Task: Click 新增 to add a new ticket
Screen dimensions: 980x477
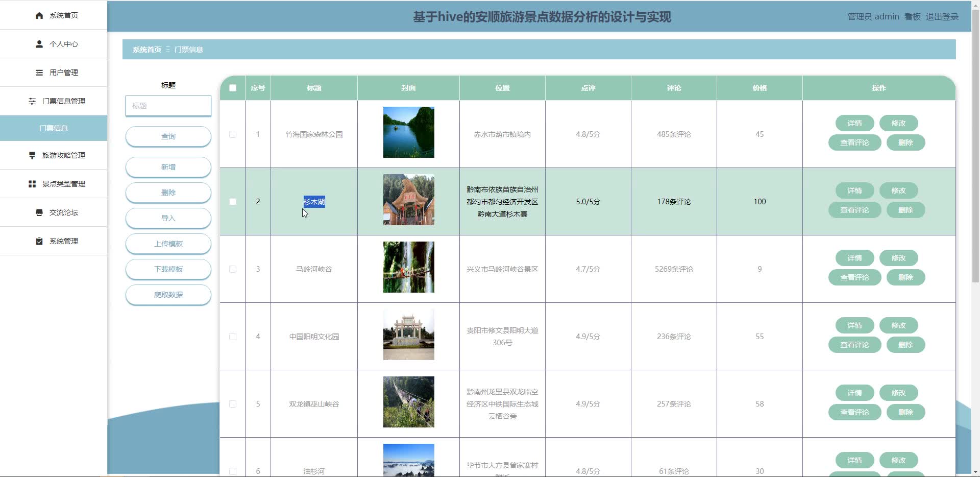Action: [168, 167]
